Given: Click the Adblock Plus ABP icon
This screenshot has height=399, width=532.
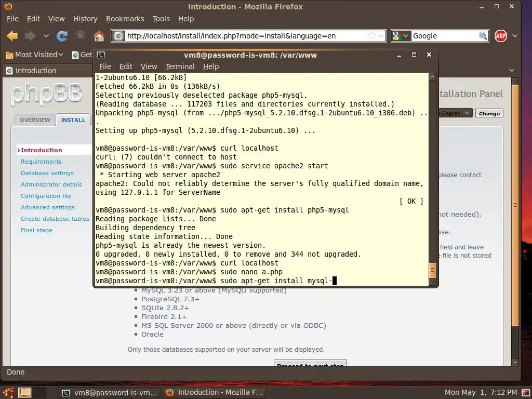Looking at the screenshot, I should pyautogui.click(x=501, y=36).
